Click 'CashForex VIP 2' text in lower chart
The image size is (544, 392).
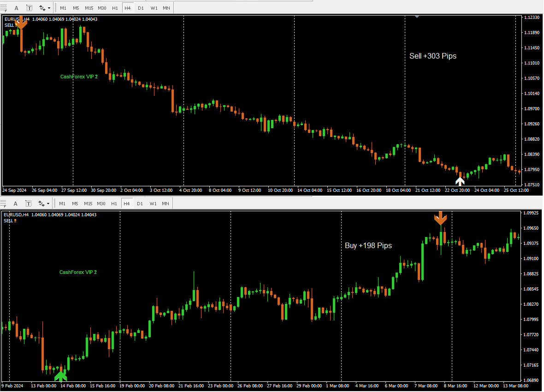tap(78, 272)
